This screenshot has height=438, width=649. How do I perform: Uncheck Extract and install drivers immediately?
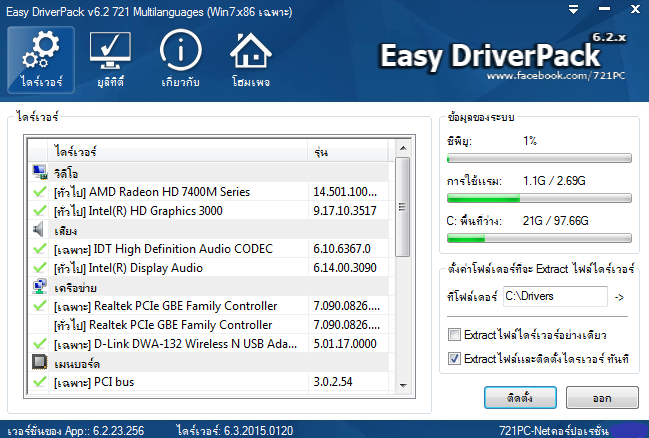coord(454,358)
